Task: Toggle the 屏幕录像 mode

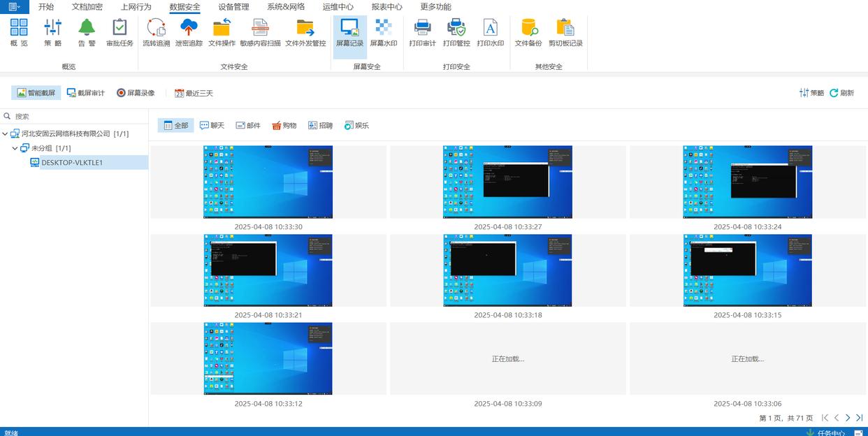Action: [x=136, y=93]
